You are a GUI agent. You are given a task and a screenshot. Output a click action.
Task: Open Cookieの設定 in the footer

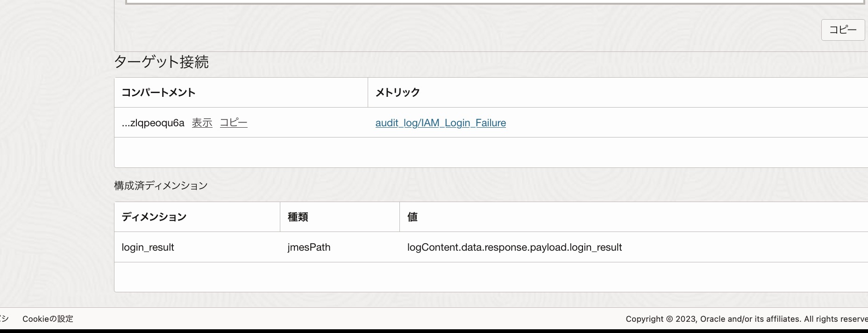pyautogui.click(x=48, y=319)
